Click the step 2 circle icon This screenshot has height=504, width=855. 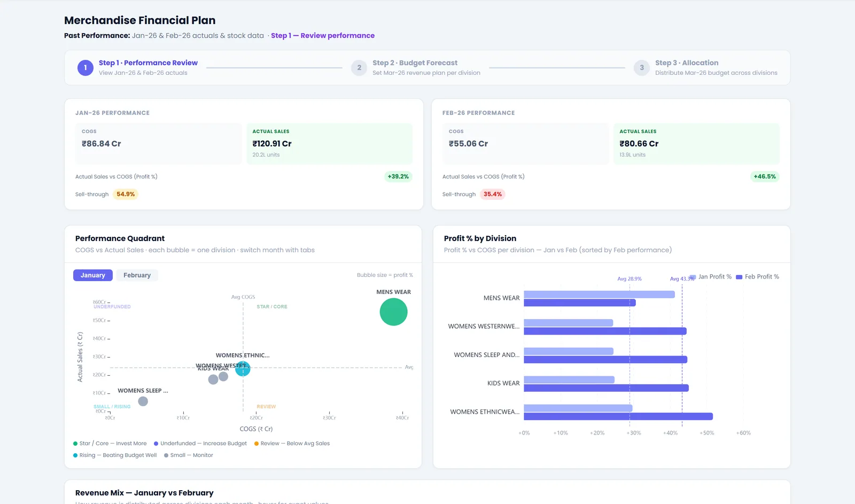359,68
